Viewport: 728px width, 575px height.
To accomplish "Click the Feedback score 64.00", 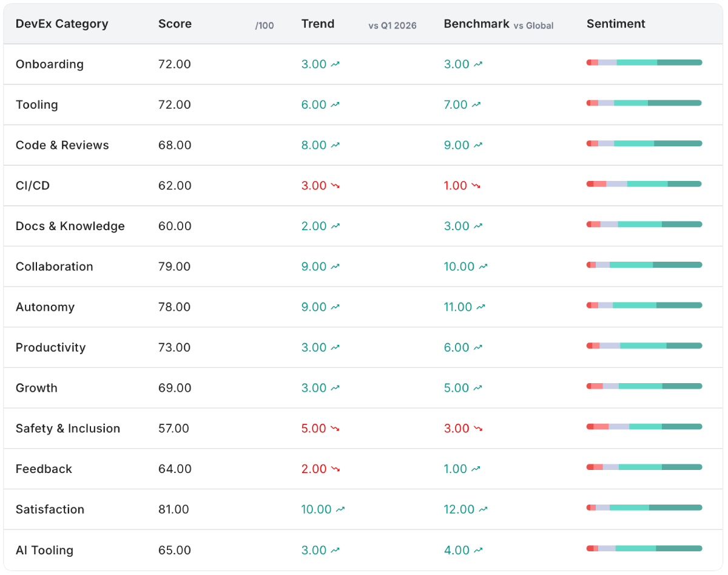I will [175, 469].
